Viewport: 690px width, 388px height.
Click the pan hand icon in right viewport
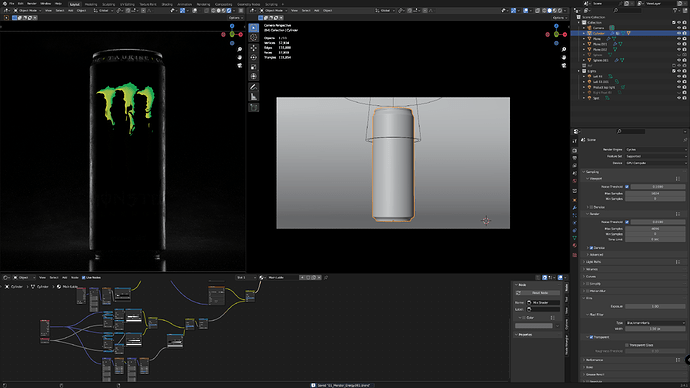pyautogui.click(x=564, y=57)
